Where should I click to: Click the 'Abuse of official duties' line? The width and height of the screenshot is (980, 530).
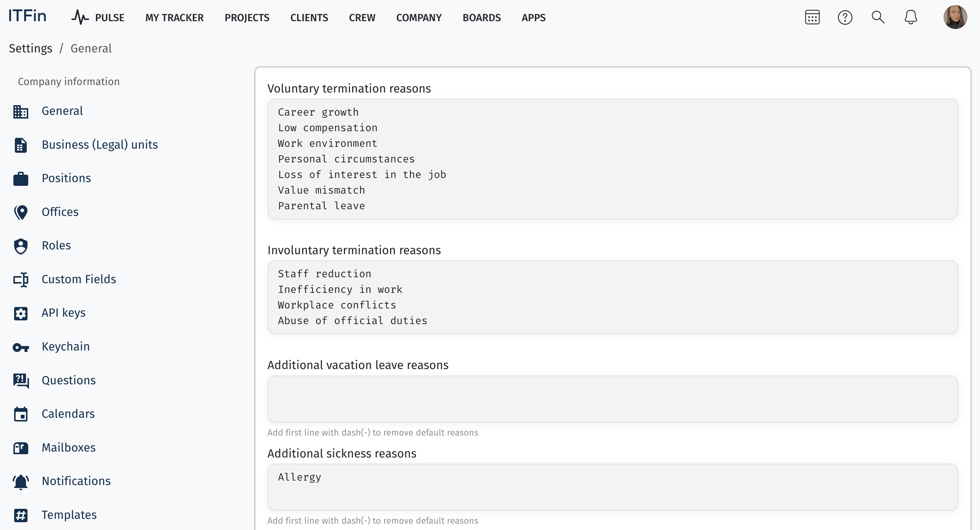(x=353, y=321)
